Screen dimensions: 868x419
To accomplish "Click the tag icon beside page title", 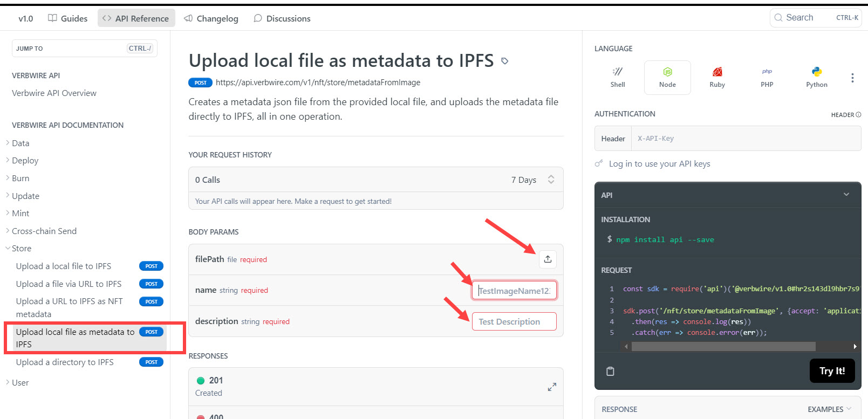I will click(x=505, y=61).
